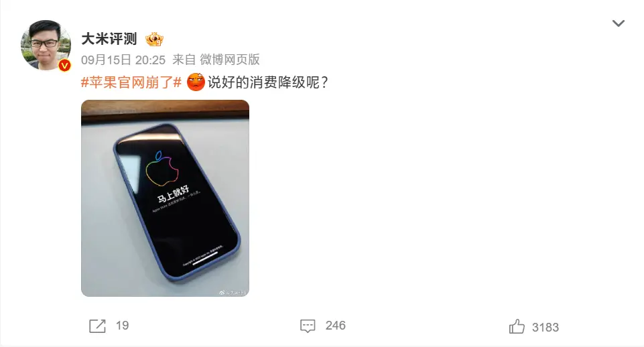Open 大米评测 profile avatar
Screen dimensions: 644x347
46,45
